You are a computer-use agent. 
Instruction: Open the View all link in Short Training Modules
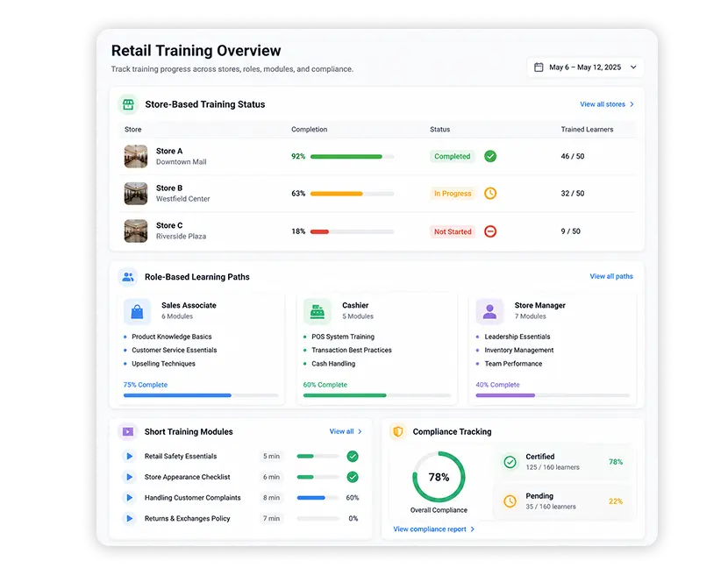(341, 431)
